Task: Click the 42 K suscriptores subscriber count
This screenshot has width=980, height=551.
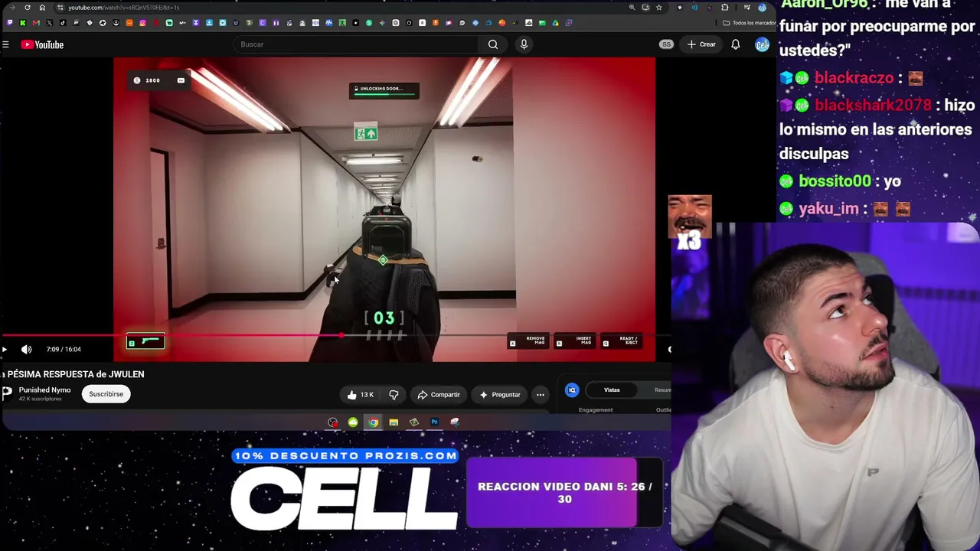Action: pos(40,399)
